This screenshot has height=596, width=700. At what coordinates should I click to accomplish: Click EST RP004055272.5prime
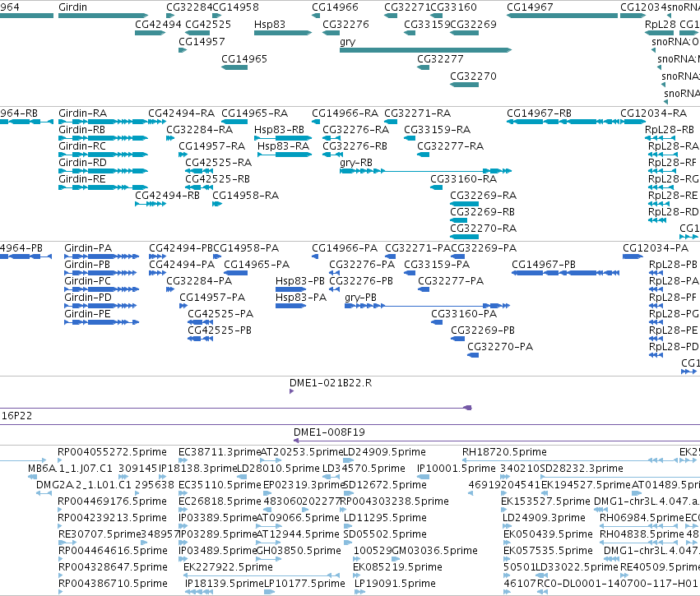pos(112,452)
